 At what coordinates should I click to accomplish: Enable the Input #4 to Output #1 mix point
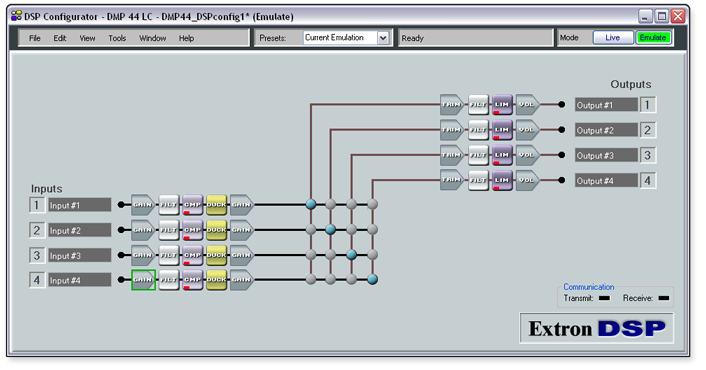click(x=311, y=280)
